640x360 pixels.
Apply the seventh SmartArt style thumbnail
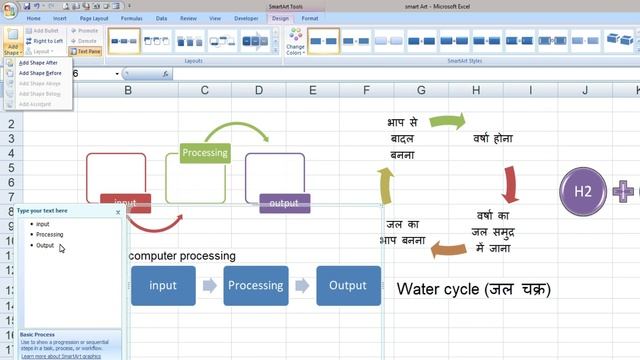(519, 41)
